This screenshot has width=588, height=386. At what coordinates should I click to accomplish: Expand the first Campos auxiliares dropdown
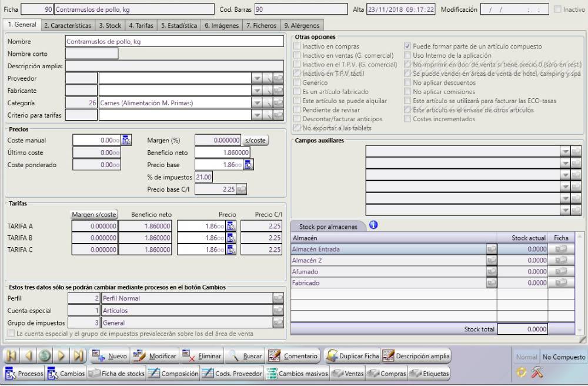point(565,151)
